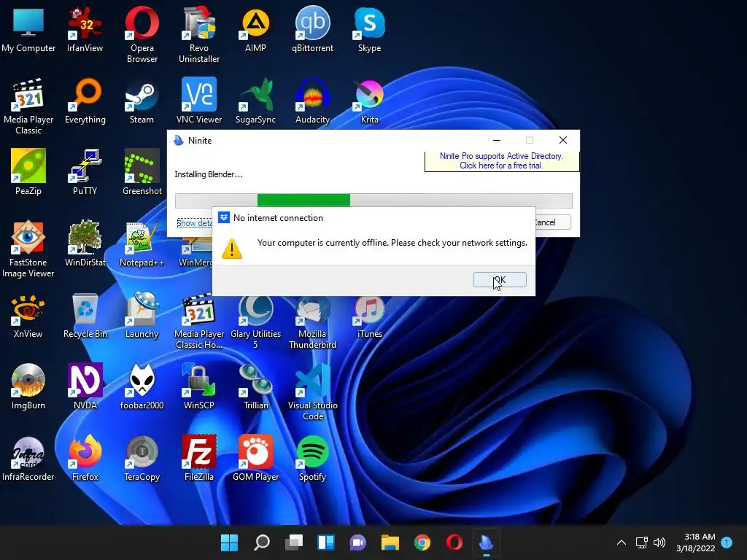Click the Ninite Pro free trial link
Viewport: 747px width, 560px height.
501,161
